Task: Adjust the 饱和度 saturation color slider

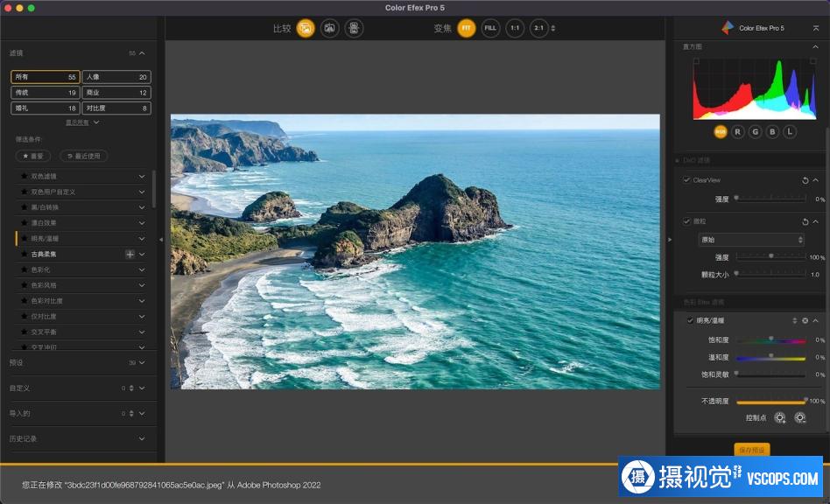Action: click(x=771, y=340)
